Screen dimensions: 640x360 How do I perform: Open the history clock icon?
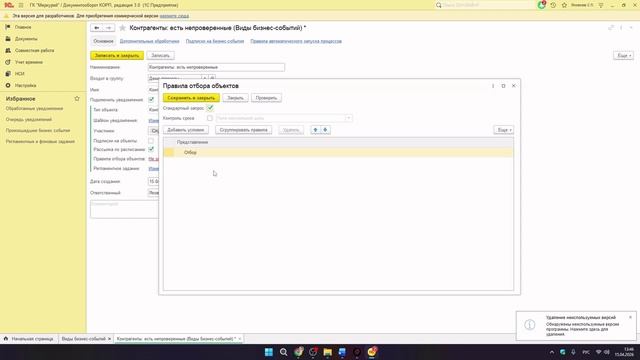pyautogui.click(x=553, y=5)
